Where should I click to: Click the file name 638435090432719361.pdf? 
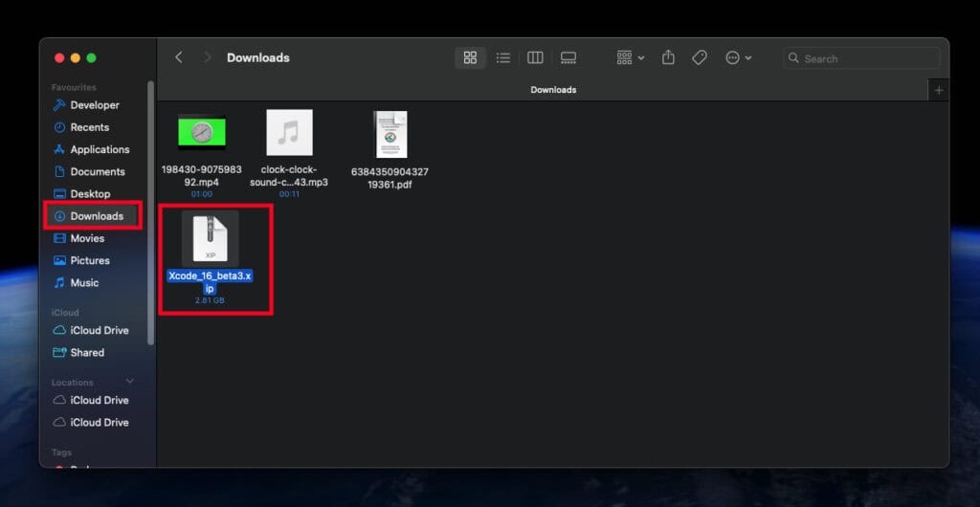click(x=390, y=179)
